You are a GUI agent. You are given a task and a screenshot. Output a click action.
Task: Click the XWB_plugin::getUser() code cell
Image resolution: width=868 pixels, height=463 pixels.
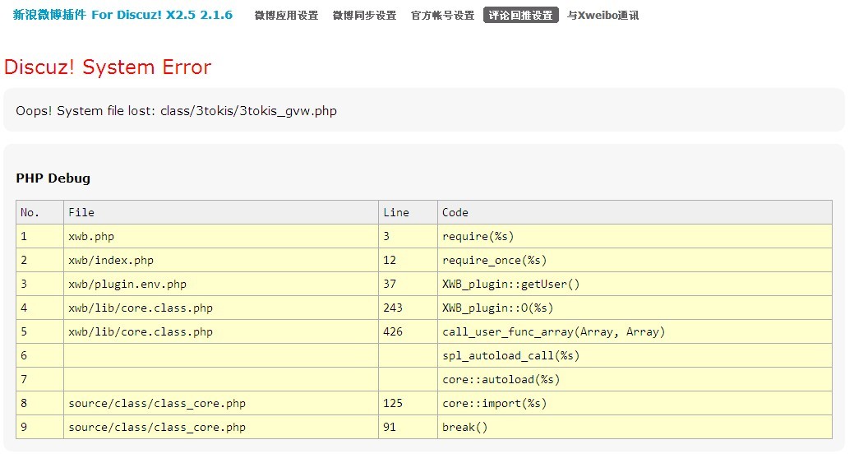point(635,284)
